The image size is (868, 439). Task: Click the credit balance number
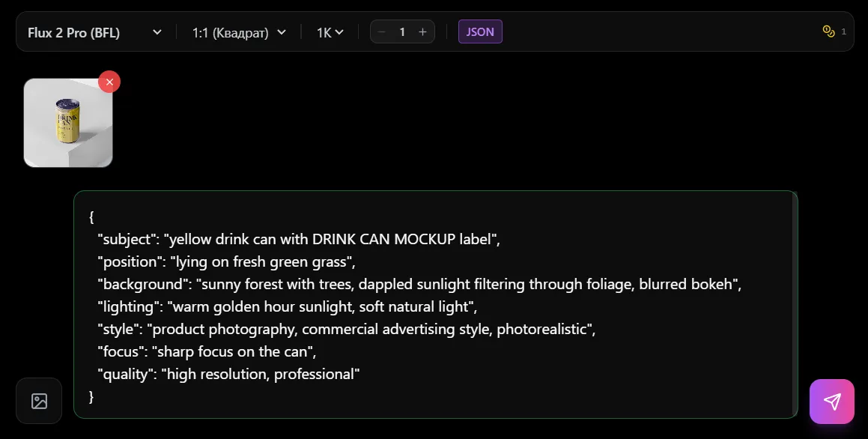pos(843,31)
